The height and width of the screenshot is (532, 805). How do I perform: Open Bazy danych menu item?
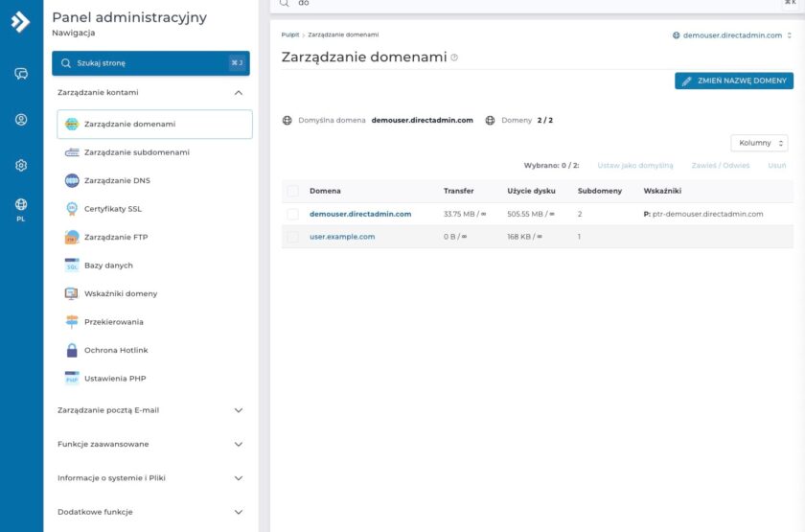coord(154,266)
